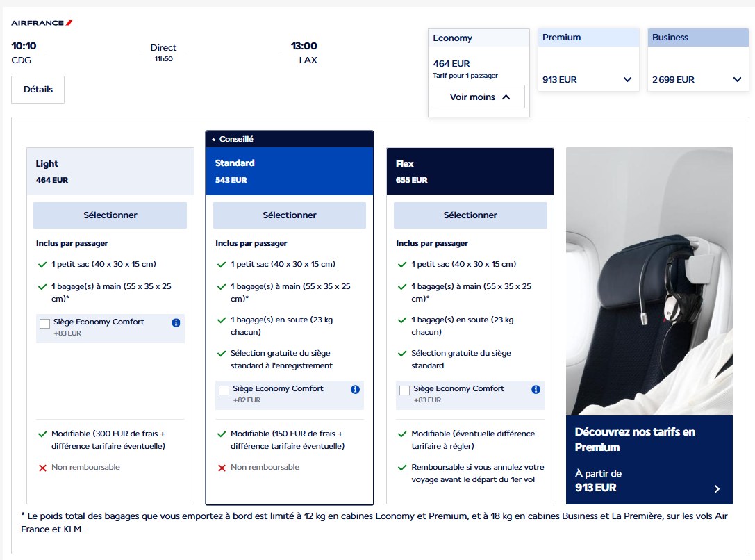This screenshot has height=560, width=755.
Task: Tick Siège Economy Comfort checkbox in Flex fare
Action: coord(404,390)
